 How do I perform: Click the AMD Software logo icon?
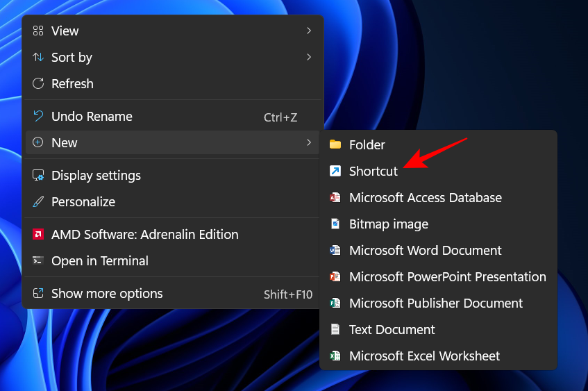coord(38,235)
